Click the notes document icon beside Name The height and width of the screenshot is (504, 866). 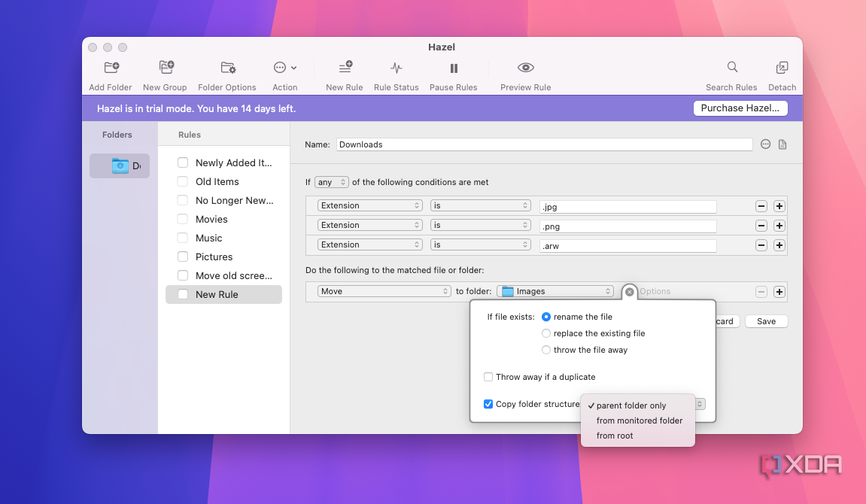point(782,144)
